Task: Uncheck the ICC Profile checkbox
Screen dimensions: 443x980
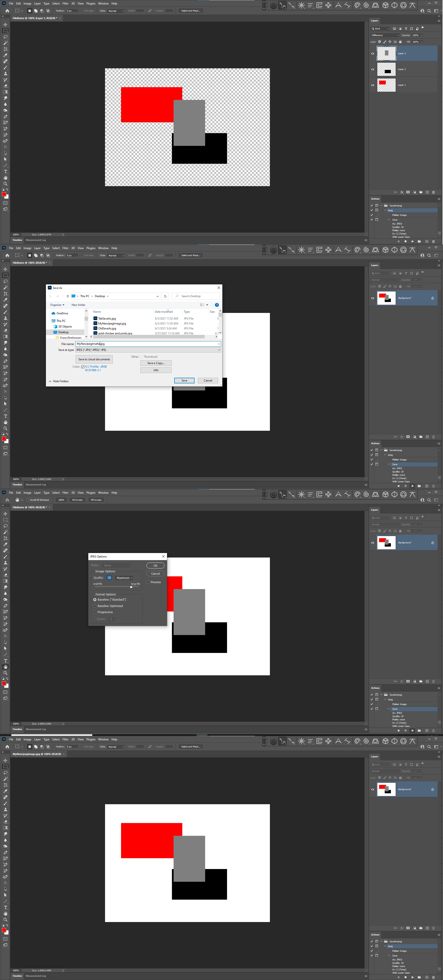Action: [83, 367]
